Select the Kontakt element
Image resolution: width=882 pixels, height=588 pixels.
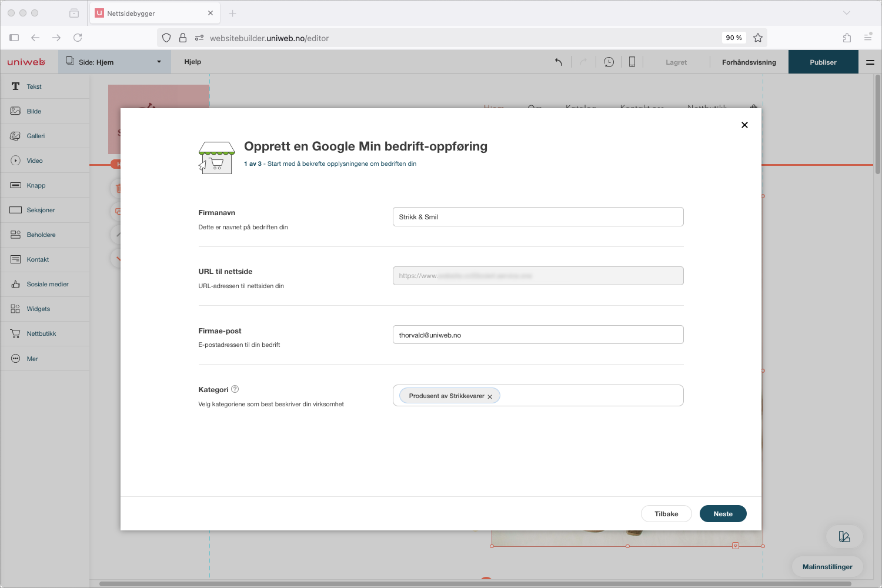pyautogui.click(x=45, y=259)
